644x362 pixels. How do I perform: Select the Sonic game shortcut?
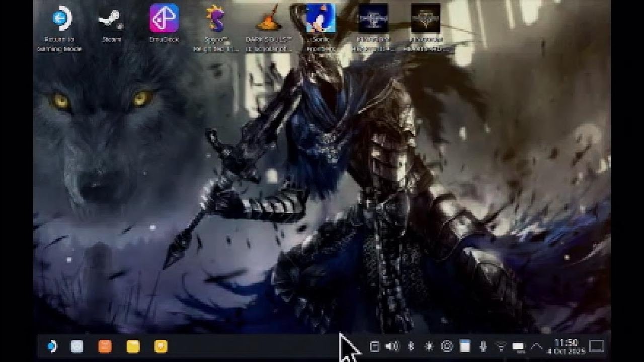pos(320,29)
